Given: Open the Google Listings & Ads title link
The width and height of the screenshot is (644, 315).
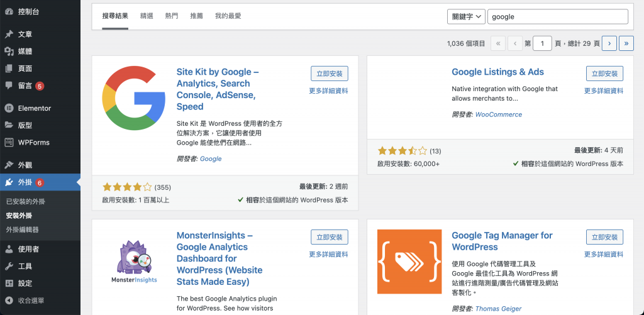Looking at the screenshot, I should pos(498,72).
